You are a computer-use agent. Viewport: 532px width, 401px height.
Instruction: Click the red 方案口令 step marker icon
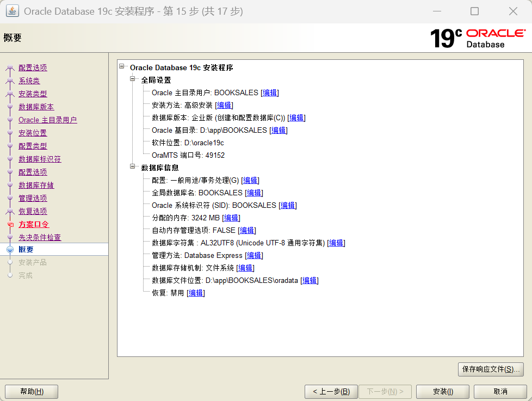[10, 224]
